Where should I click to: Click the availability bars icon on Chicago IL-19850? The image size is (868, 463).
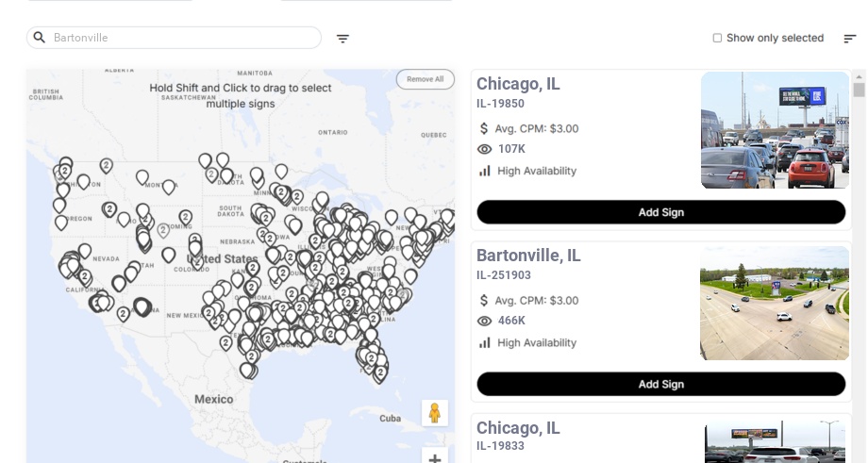coord(485,171)
